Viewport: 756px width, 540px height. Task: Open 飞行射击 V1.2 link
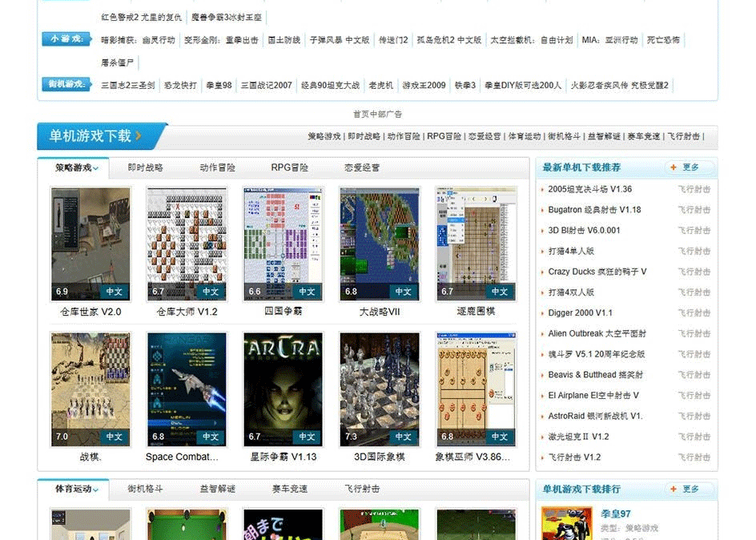574,457
